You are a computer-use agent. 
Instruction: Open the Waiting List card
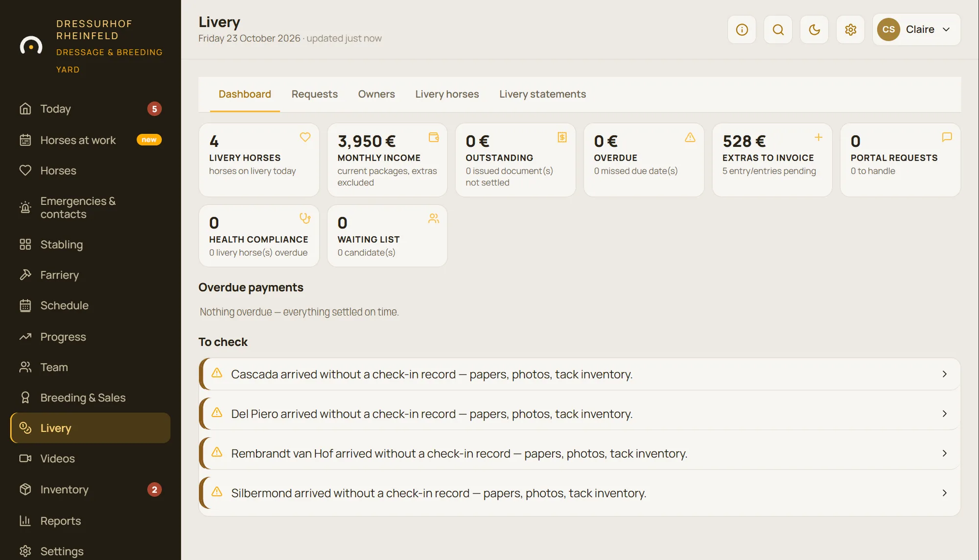click(x=387, y=236)
